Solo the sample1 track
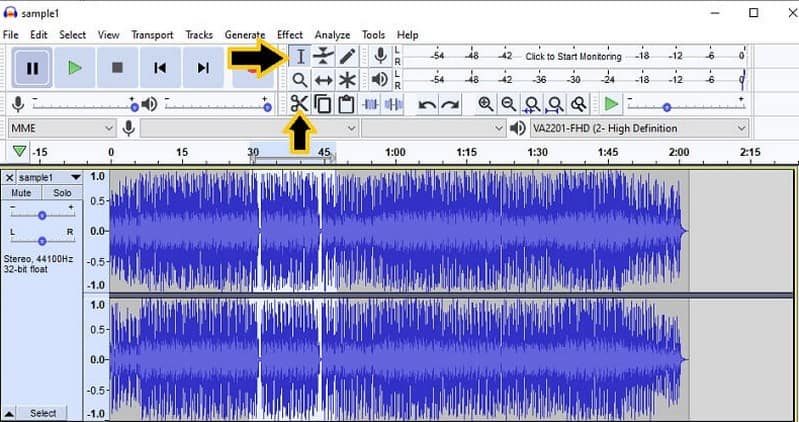The image size is (799, 422). tap(62, 193)
